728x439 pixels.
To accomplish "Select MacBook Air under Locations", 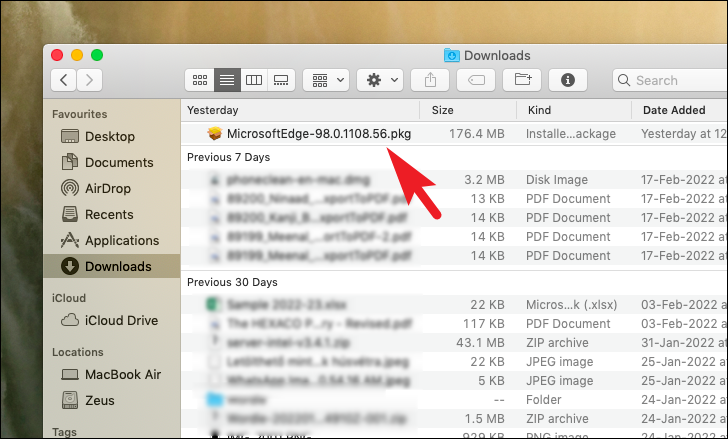I will (x=111, y=374).
